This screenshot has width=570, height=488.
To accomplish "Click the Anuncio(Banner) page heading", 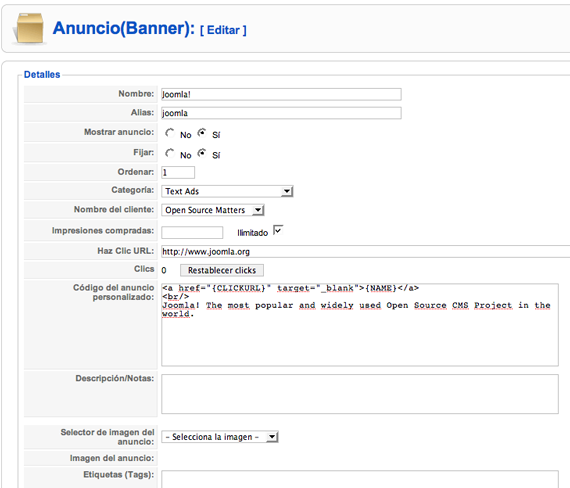I will [124, 28].
